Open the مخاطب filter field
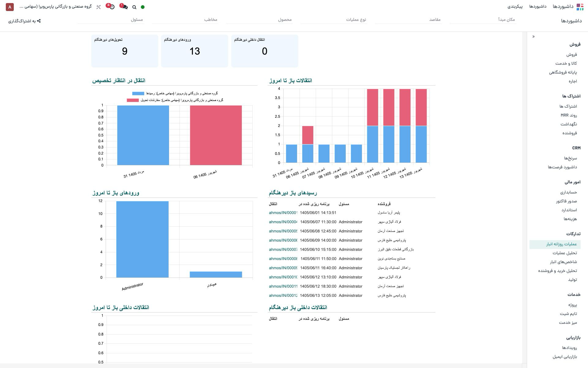588x368 pixels. click(x=185, y=20)
